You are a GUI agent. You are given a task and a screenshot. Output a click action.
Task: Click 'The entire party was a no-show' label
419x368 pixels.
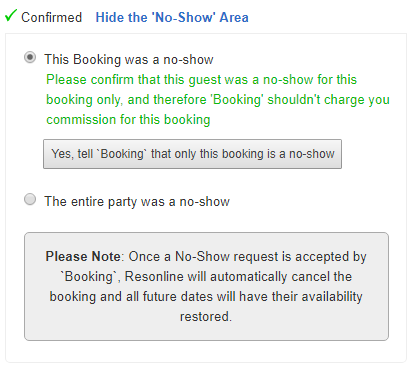click(x=137, y=202)
